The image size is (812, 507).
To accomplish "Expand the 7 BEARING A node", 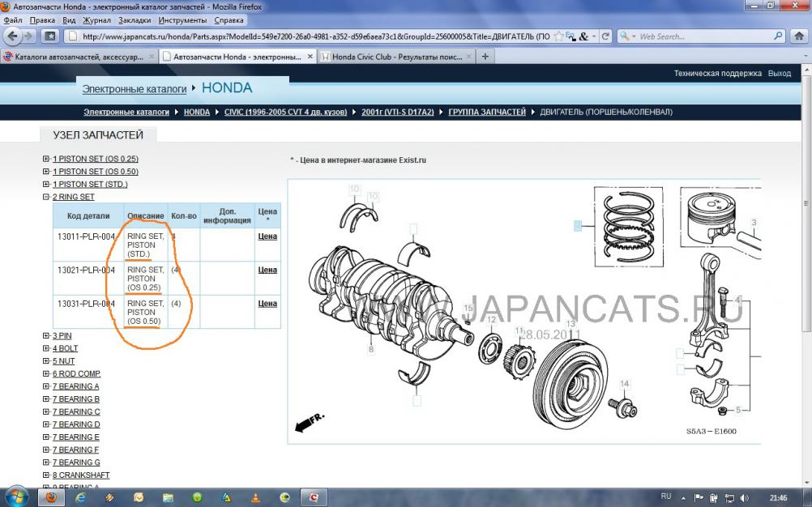I will coord(46,386).
